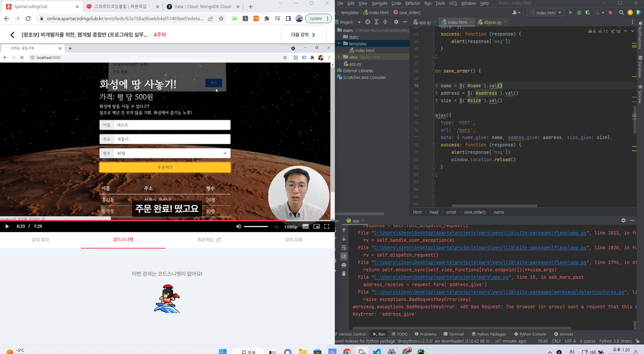The height and width of the screenshot is (354, 644).
Task: Click the down stack trace arrow
Action: point(344,239)
